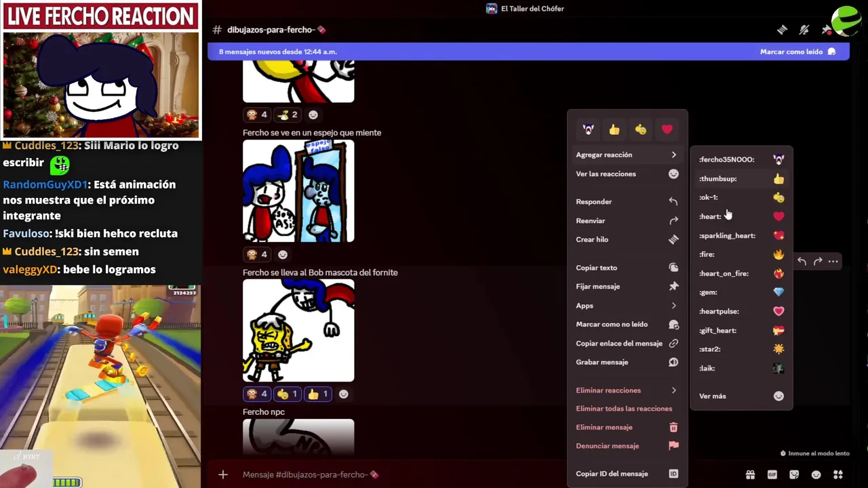Open more options dots in hover toolbar
The width and height of the screenshot is (868, 488).
click(x=833, y=261)
